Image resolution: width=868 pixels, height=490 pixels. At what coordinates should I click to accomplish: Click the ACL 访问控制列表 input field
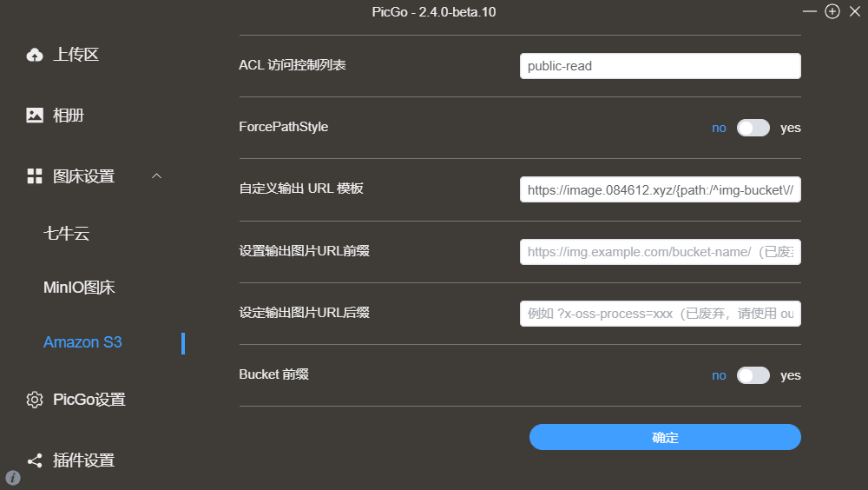point(660,66)
